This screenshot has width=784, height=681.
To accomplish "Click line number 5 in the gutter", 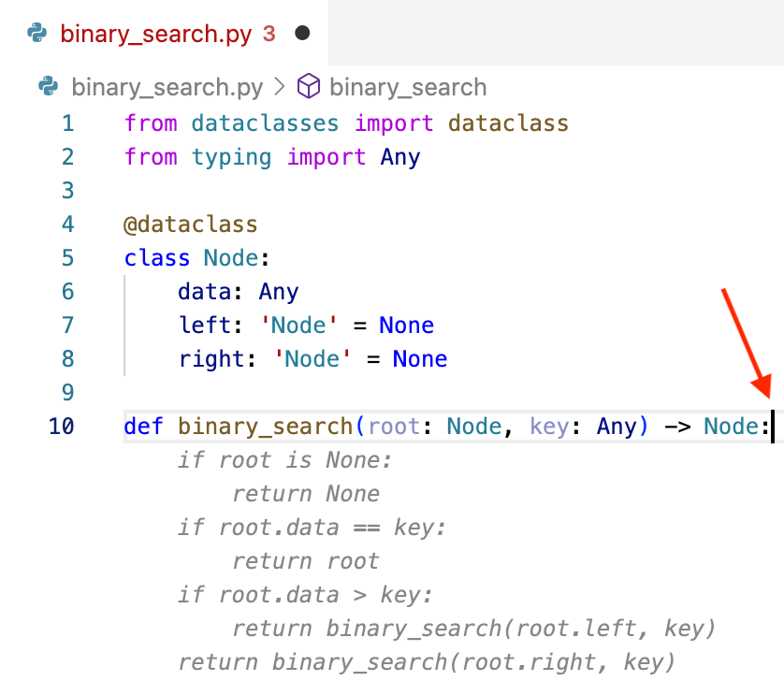I will pyautogui.click(x=67, y=258).
